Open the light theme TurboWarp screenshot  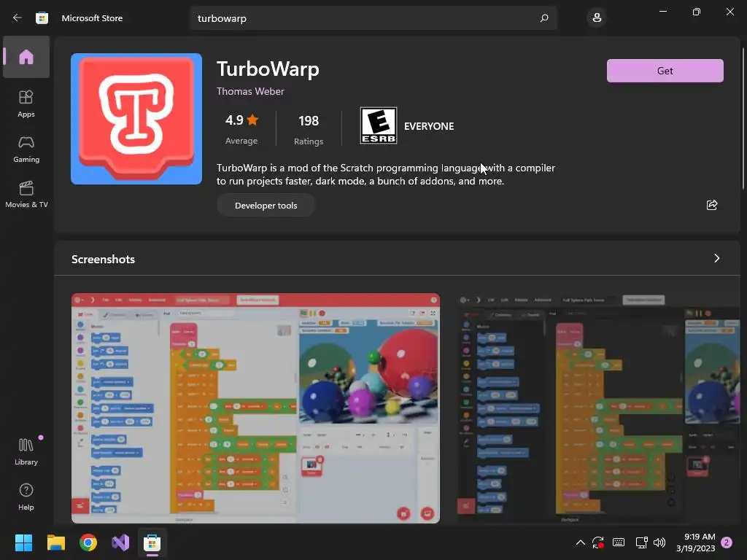click(255, 408)
